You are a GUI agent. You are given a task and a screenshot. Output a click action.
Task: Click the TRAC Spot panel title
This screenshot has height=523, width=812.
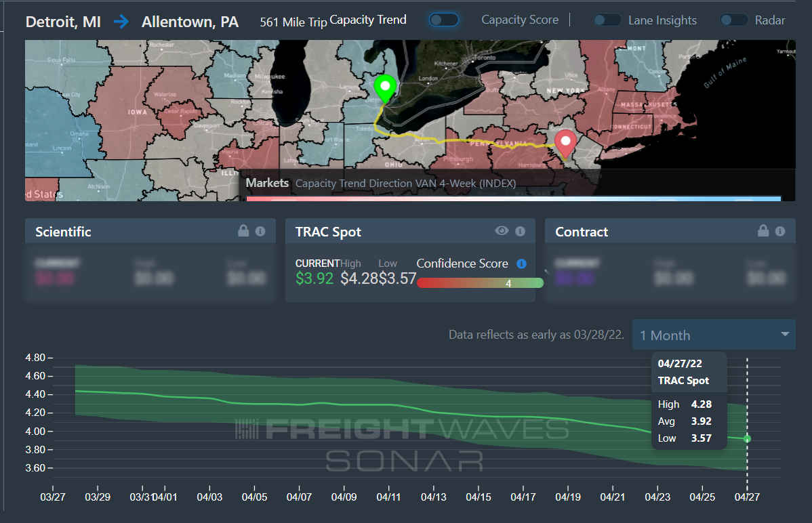coord(328,232)
